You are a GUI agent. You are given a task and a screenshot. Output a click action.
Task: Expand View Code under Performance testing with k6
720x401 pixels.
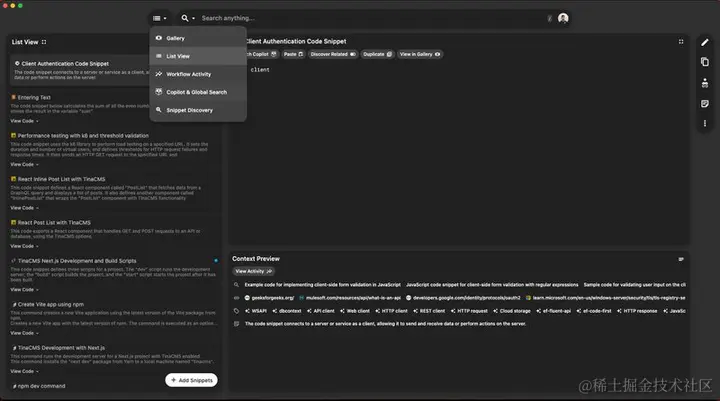(24, 164)
